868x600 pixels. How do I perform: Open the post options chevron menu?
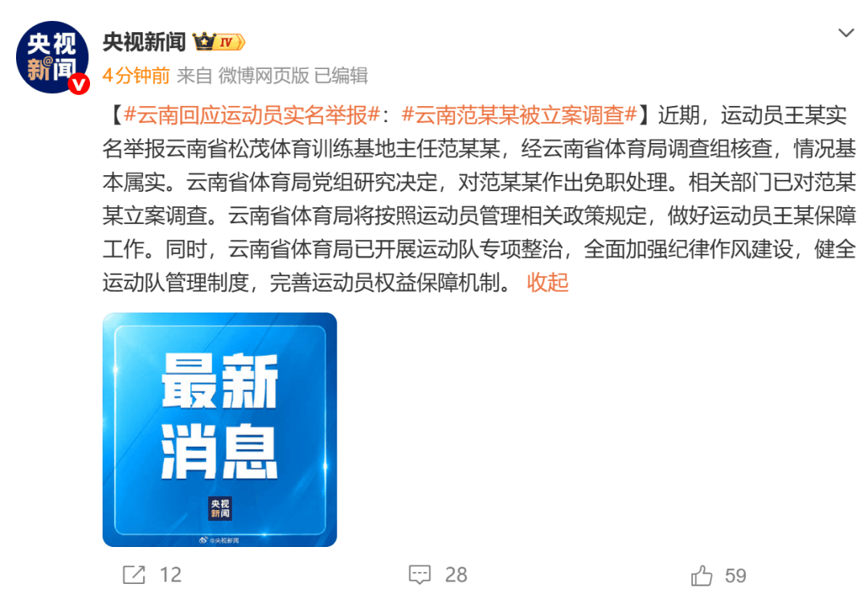click(x=845, y=33)
